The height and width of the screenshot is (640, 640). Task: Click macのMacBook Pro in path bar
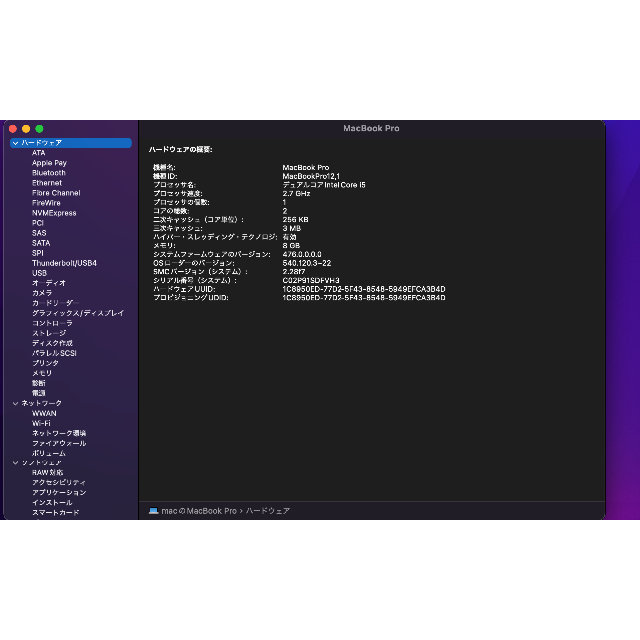pos(199,511)
